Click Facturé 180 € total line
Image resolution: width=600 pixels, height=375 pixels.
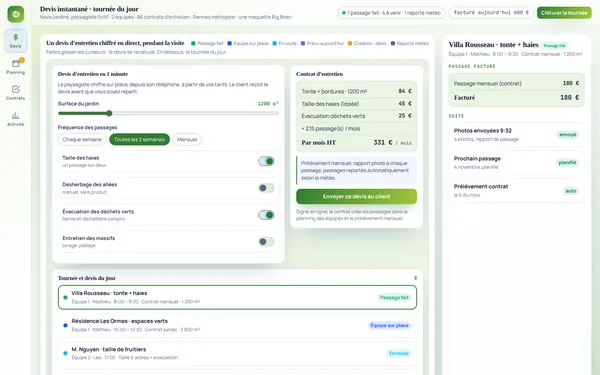pyautogui.click(x=516, y=98)
